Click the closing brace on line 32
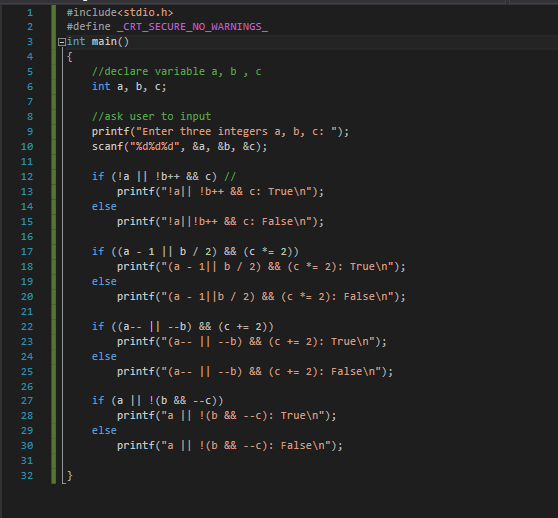The height and width of the screenshot is (518, 558). click(x=69, y=476)
